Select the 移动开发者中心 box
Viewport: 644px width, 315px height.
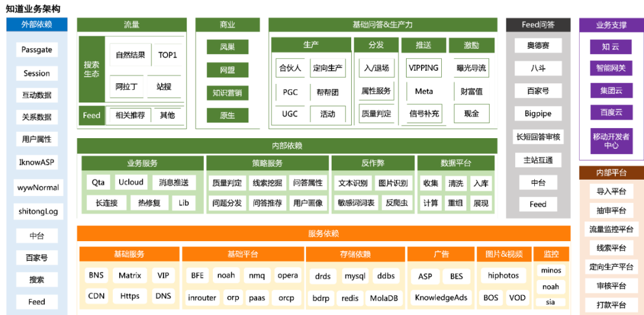pyautogui.click(x=611, y=141)
